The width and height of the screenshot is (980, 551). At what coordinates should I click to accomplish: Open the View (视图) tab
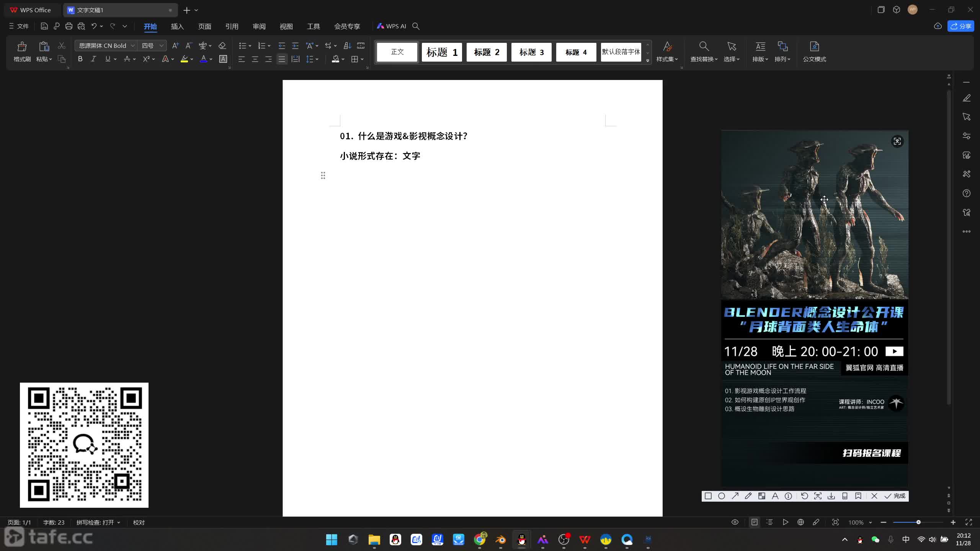tap(286, 26)
